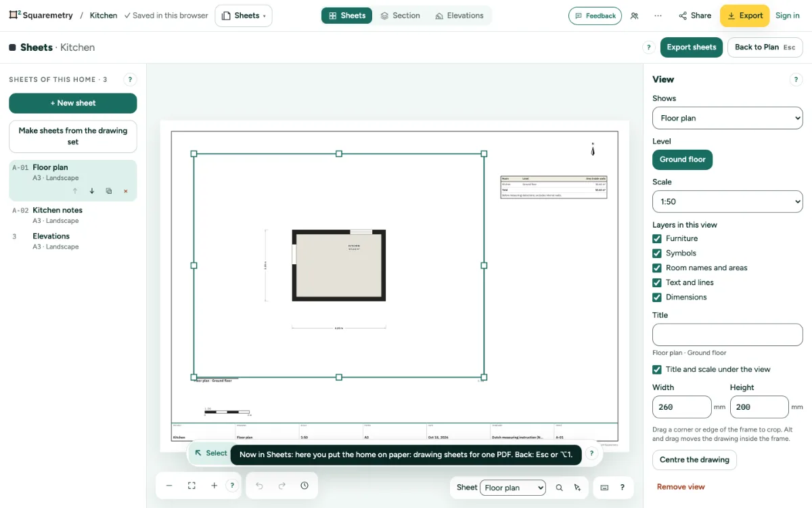The height and width of the screenshot is (508, 812).
Task: Focus the view Title input field
Action: (727, 335)
